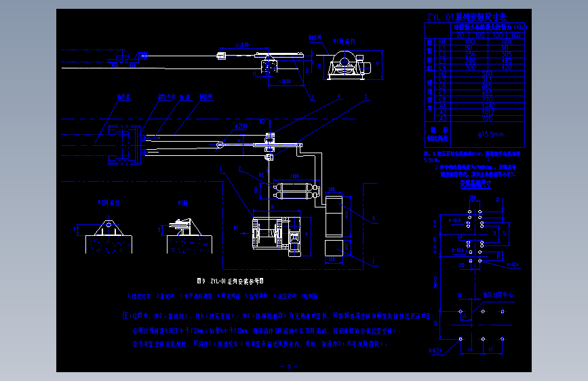Click the 'φ250' pulley diameter label
This screenshot has height=381, width=588.
[x=241, y=126]
